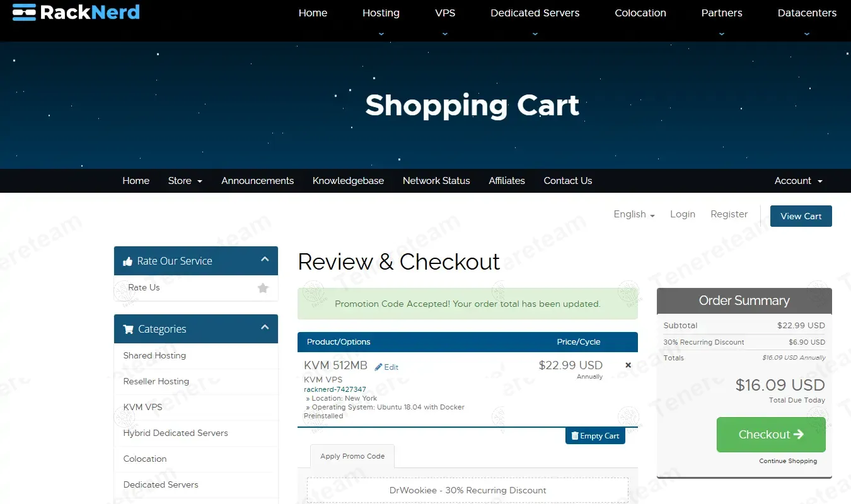Click the racknerd-7427347 hostname text
Screen dimensions: 851x504
click(x=335, y=389)
